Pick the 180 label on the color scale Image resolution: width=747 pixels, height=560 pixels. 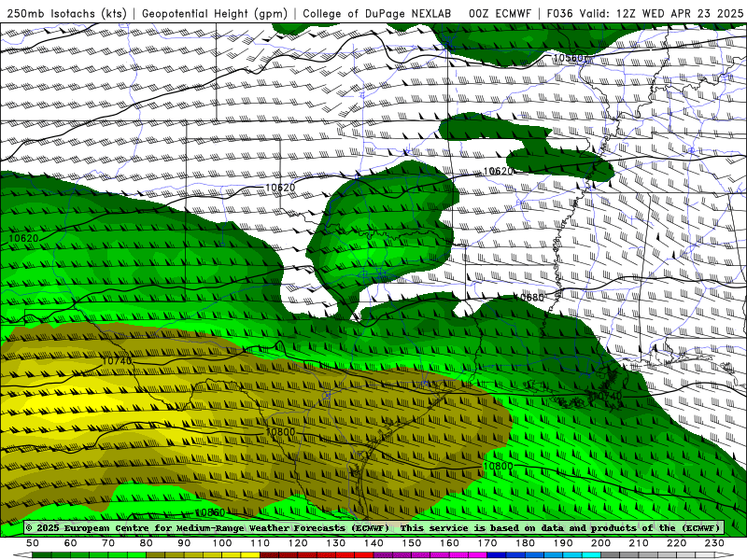[525, 543]
